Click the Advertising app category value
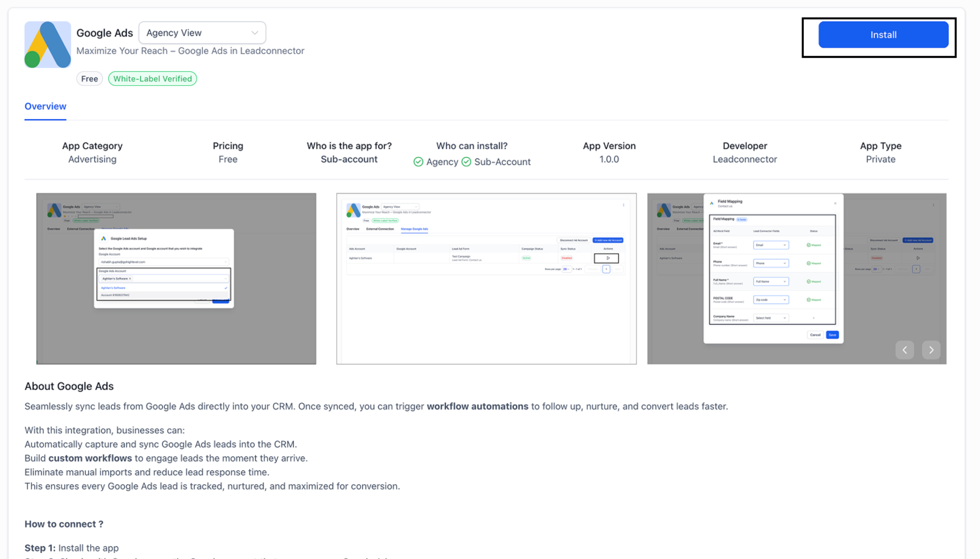The height and width of the screenshot is (559, 980). click(x=92, y=159)
